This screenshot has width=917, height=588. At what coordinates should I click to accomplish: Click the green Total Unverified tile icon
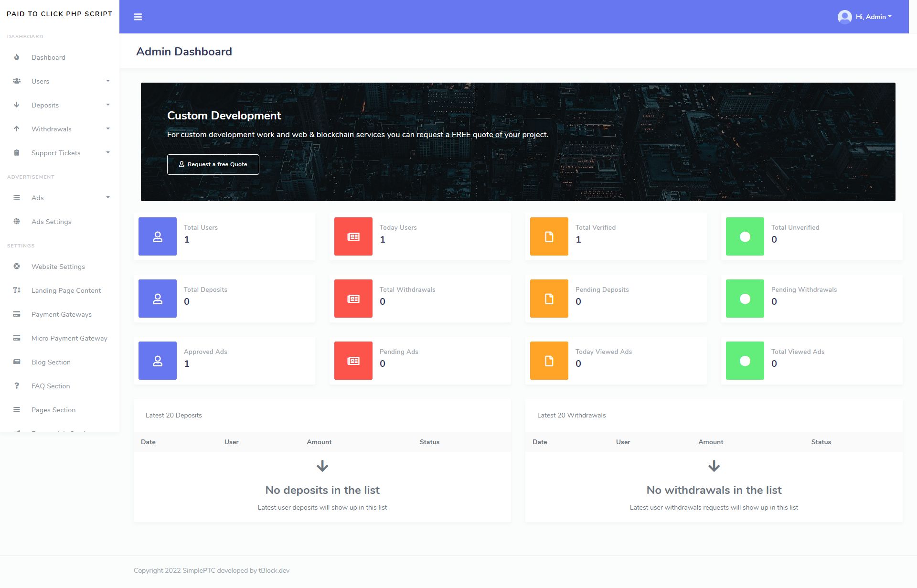pyautogui.click(x=745, y=236)
